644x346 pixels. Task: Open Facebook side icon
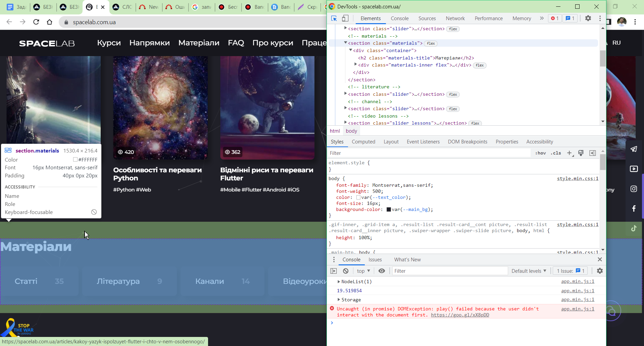[634, 209]
